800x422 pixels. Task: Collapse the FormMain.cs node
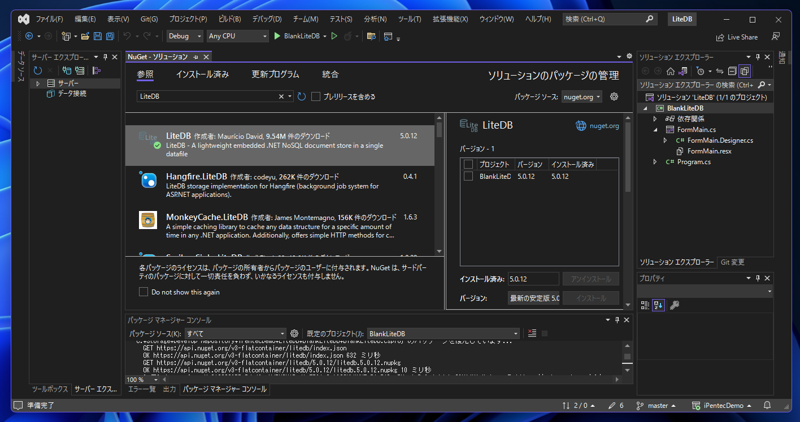(x=655, y=130)
